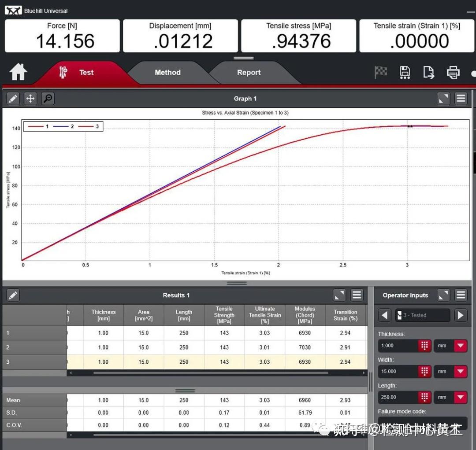
Task: Click the Tensile Strength column header
Action: click(224, 315)
